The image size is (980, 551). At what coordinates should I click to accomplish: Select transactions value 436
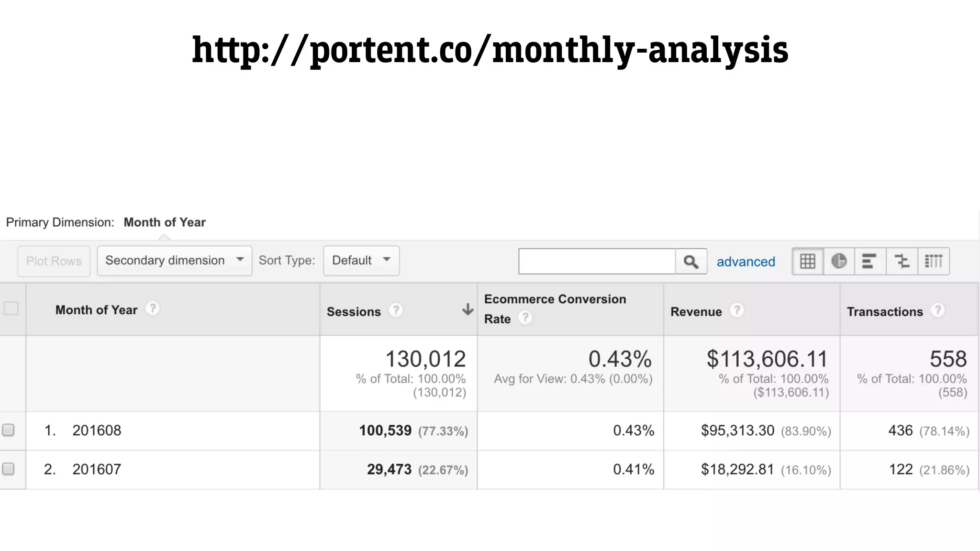click(x=901, y=430)
